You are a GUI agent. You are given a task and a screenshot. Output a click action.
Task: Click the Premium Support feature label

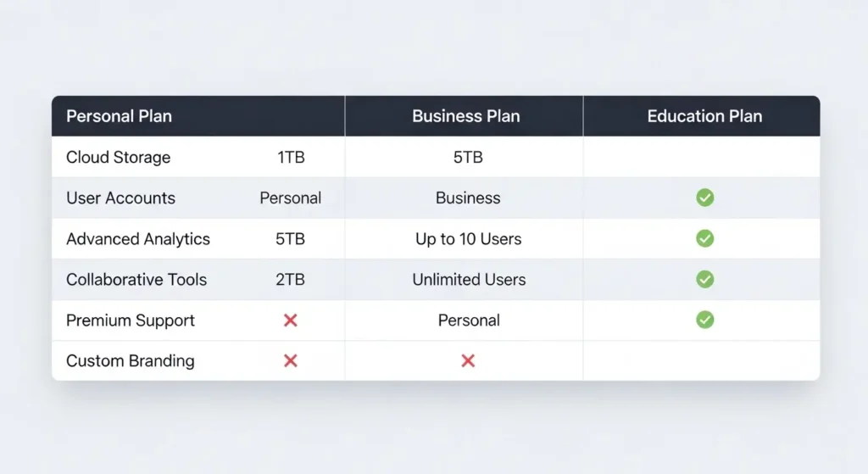coord(131,320)
